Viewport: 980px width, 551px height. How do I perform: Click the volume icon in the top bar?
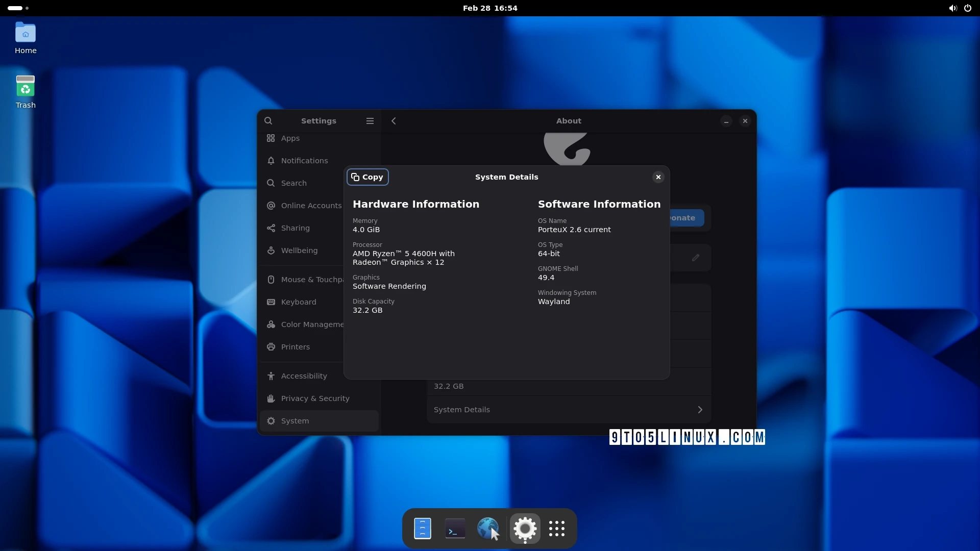[952, 8]
